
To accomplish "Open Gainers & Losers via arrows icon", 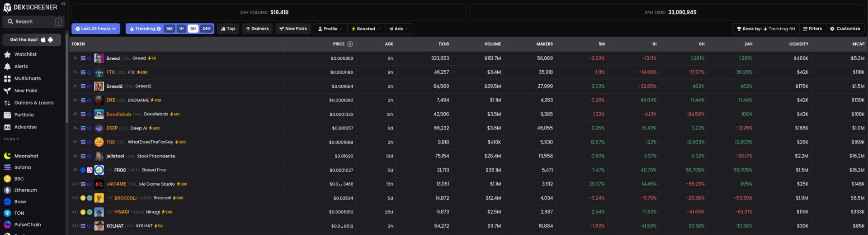I will [7, 103].
